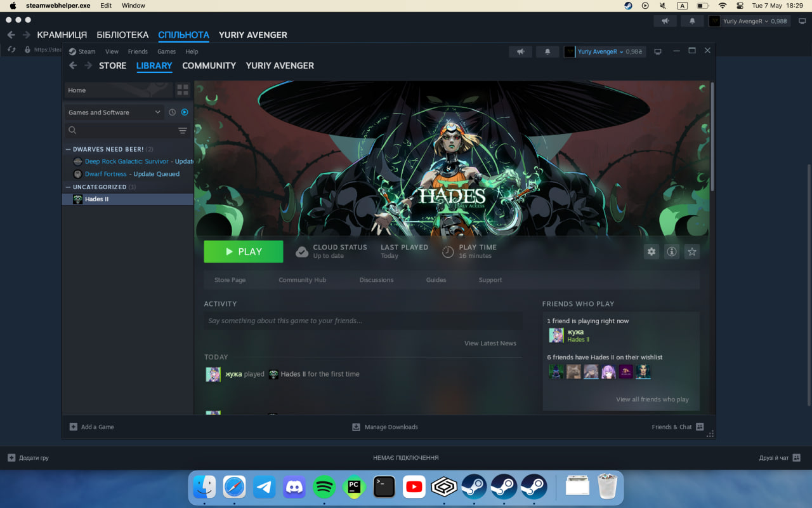Image resolution: width=812 pixels, height=508 pixels.
Task: Click the forward arrow beside STORE
Action: (88, 65)
